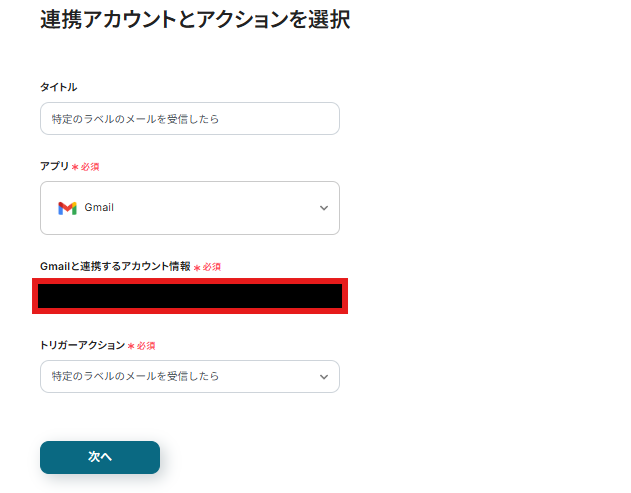
Task: Click the 必須 marker beside トリガーアクション
Action: pos(146,346)
